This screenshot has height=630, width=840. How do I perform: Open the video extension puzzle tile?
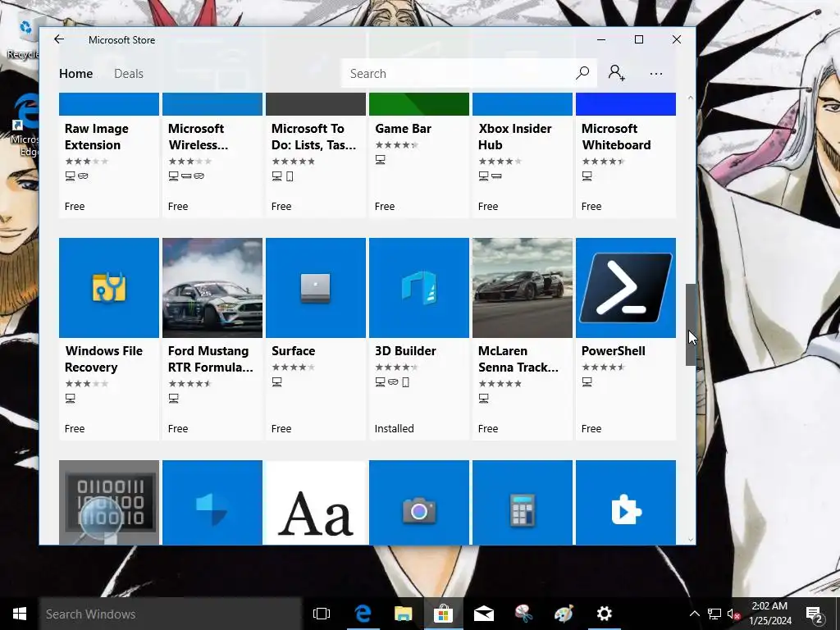point(626,503)
